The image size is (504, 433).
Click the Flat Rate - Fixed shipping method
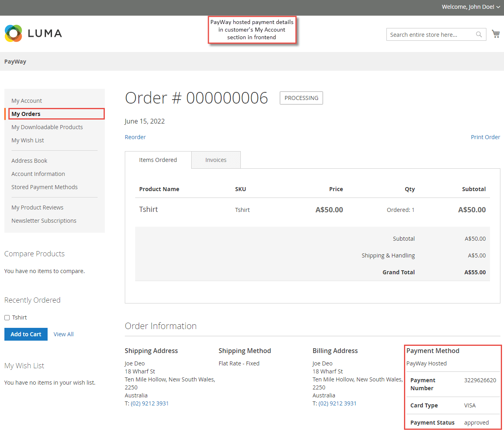[x=239, y=363]
